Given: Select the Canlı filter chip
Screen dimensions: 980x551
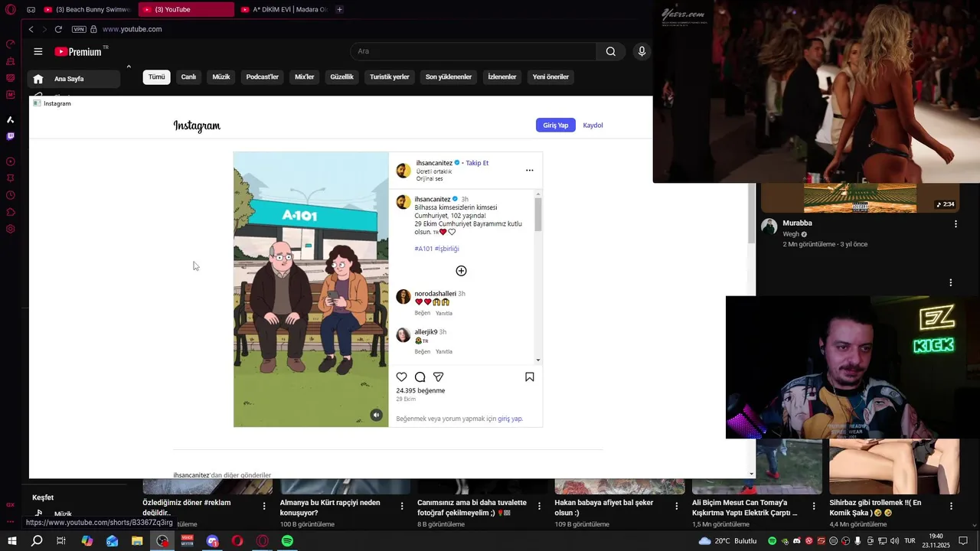Looking at the screenshot, I should click(188, 77).
